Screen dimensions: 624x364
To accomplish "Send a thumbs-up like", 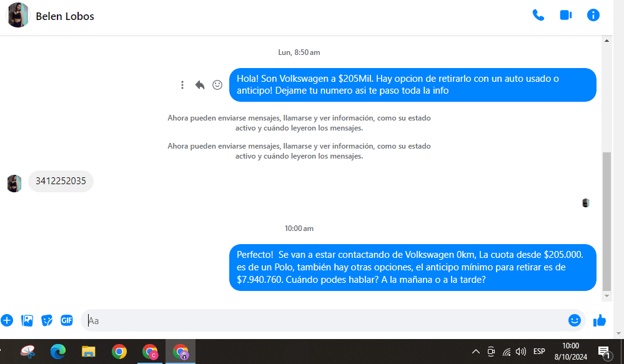I will [x=600, y=320].
